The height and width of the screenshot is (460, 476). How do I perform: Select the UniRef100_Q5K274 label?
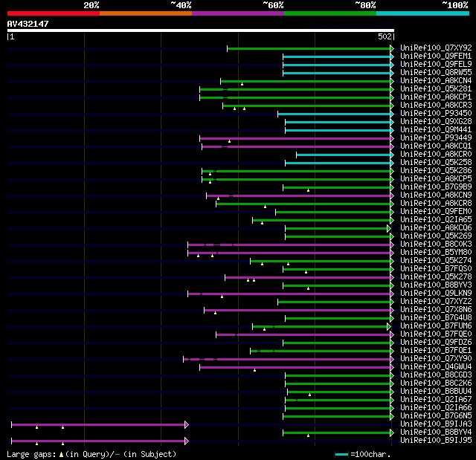click(x=436, y=261)
